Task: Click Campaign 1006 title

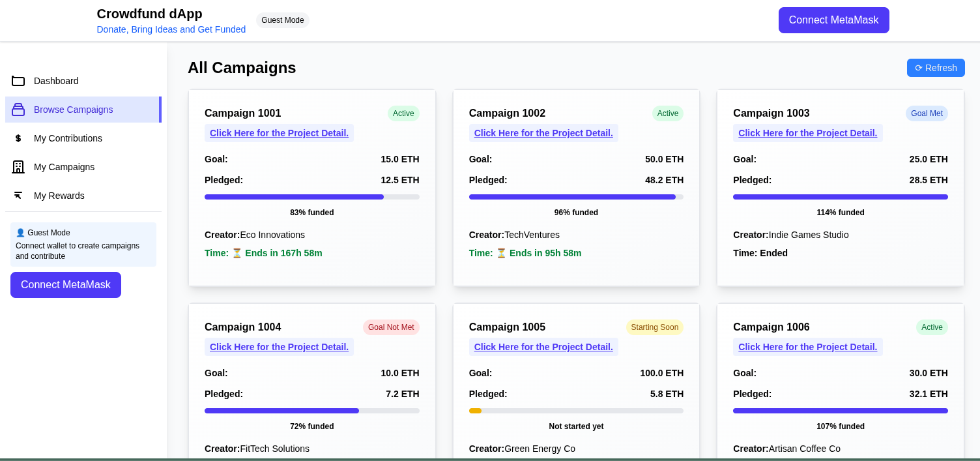Action: point(771,327)
